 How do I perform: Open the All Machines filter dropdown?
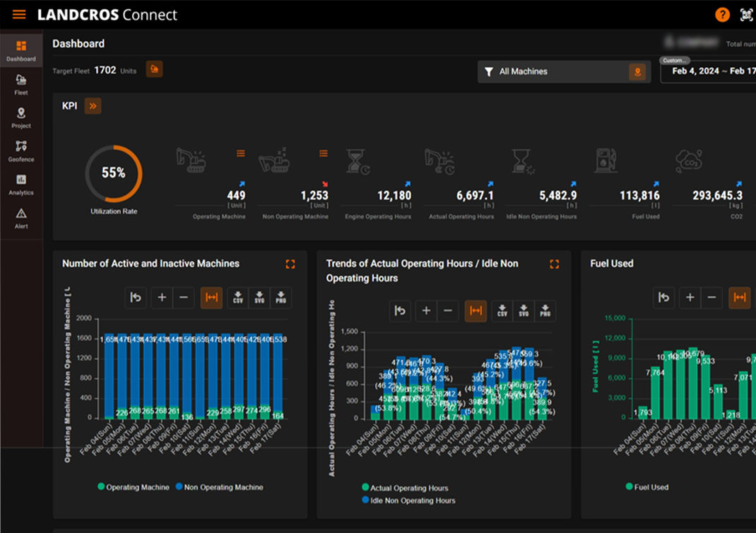point(564,71)
